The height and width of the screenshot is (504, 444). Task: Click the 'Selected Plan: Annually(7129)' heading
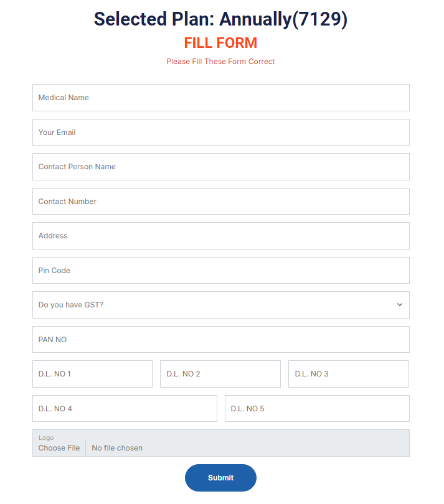(220, 19)
